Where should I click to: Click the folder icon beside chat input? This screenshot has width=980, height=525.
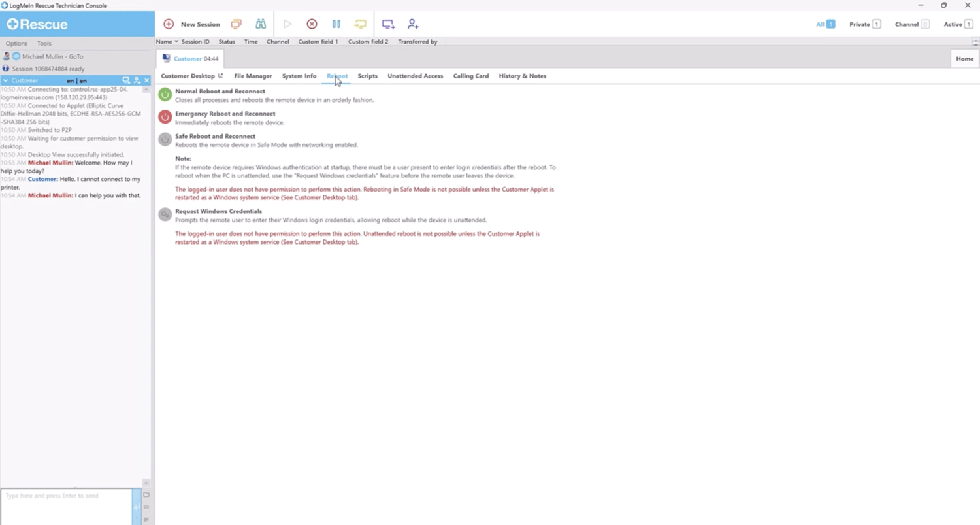click(x=146, y=495)
